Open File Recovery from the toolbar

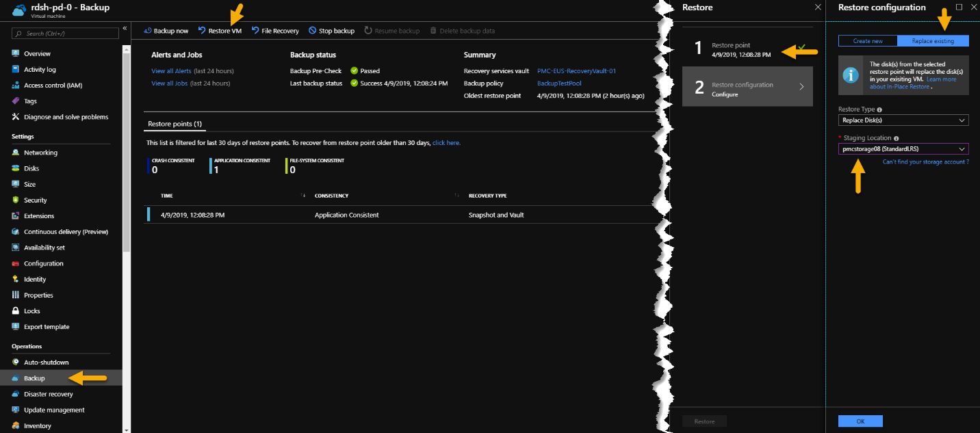pyautogui.click(x=275, y=31)
